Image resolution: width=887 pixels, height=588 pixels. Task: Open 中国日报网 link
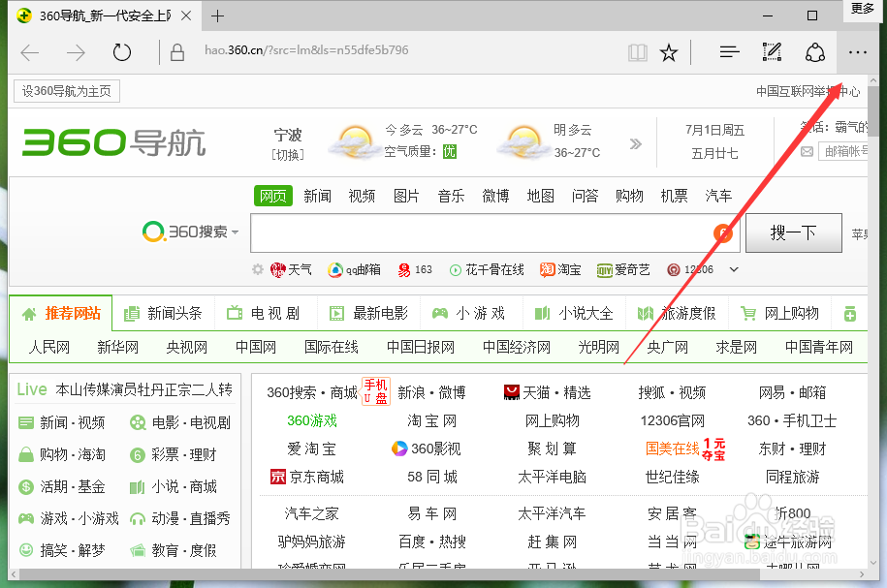coord(421,347)
